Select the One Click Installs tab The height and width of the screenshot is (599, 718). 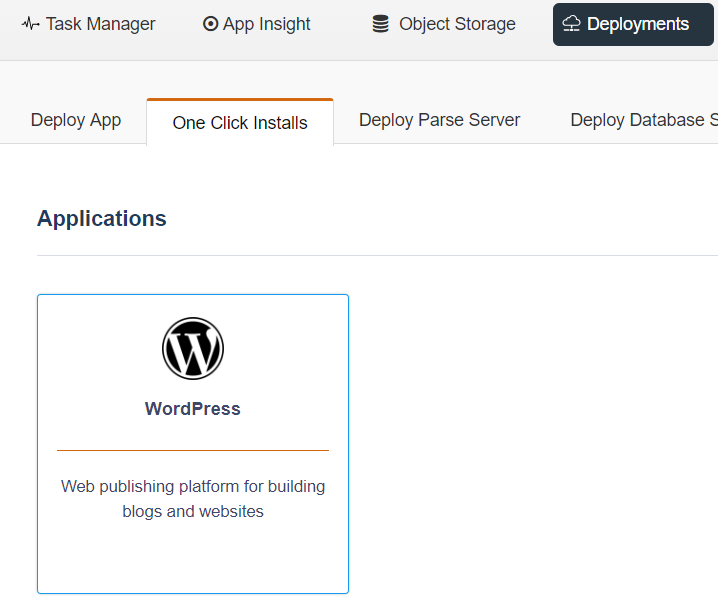(x=240, y=122)
